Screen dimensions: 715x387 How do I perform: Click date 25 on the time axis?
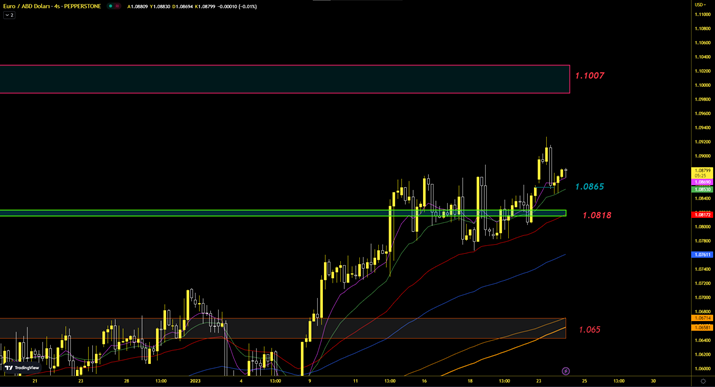click(x=584, y=381)
